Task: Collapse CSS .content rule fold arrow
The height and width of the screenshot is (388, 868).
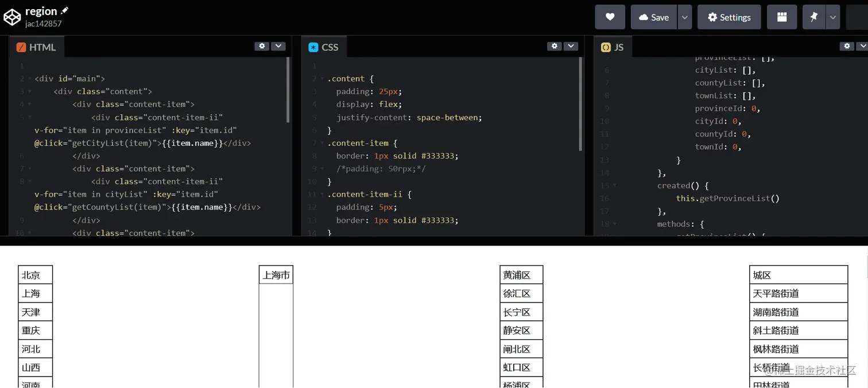Action: (x=322, y=79)
